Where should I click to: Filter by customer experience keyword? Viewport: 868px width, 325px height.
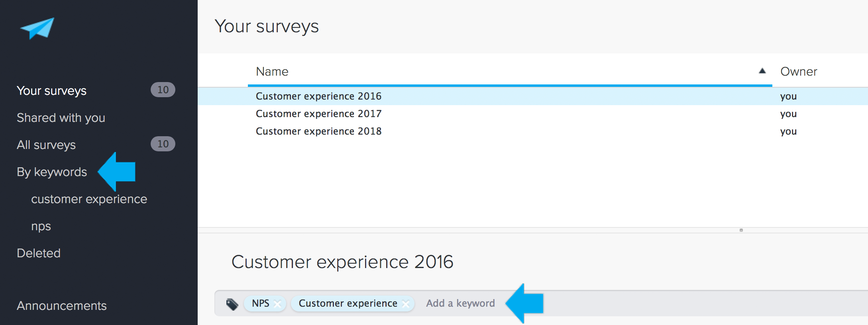pos(89,199)
